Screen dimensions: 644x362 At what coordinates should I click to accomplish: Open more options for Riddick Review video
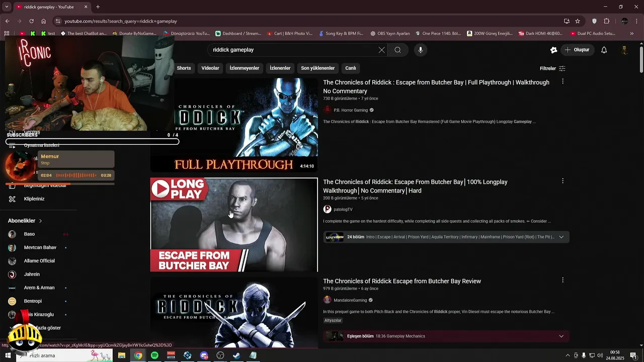coord(562,280)
